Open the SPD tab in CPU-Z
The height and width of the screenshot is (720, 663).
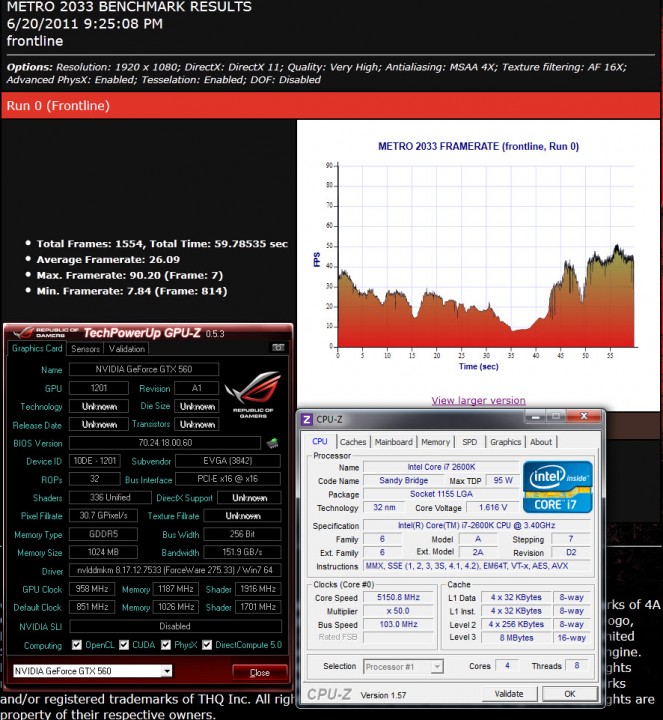[469, 442]
